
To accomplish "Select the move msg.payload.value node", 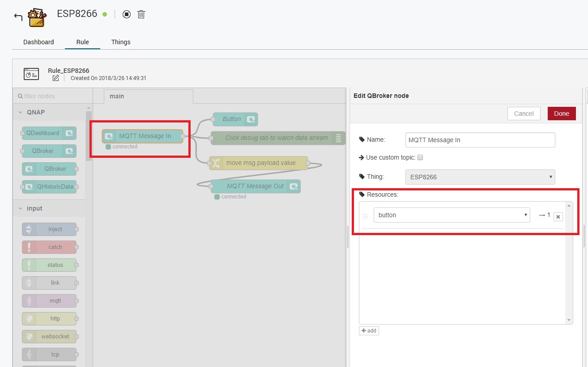I will tap(259, 163).
